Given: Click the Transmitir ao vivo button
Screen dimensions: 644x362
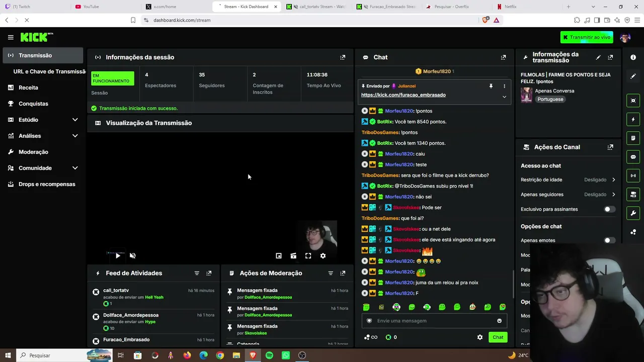Looking at the screenshot, I should pyautogui.click(x=587, y=37).
